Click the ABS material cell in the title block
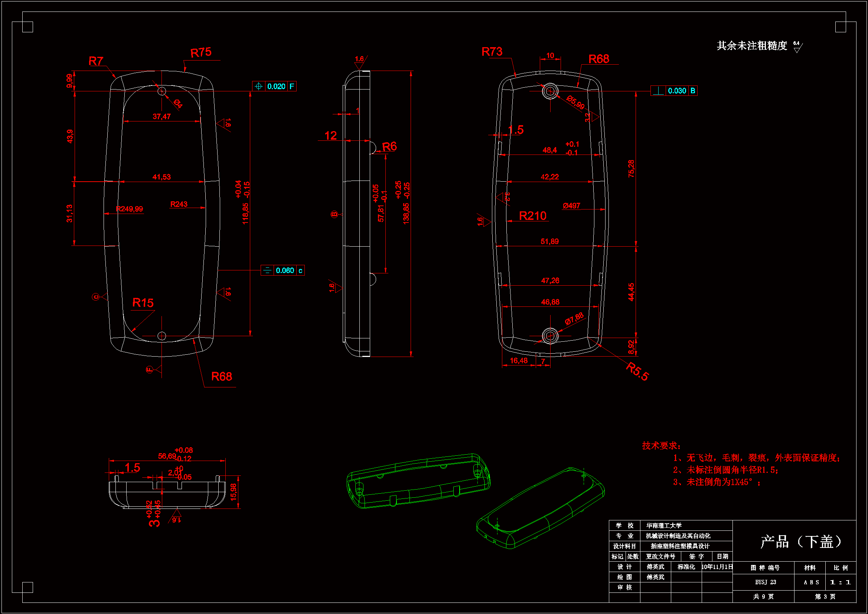This screenshot has height=614, width=868. [x=811, y=582]
